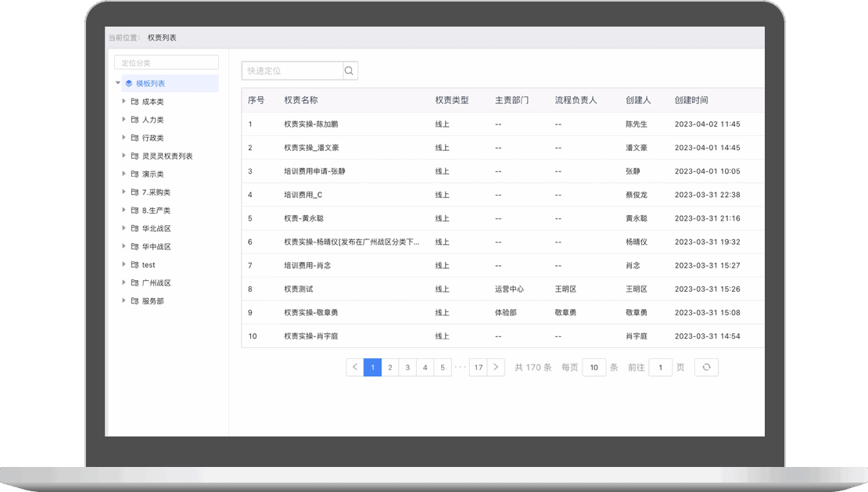Click the 模板列表 layers icon
868x492 pixels.
tap(129, 84)
